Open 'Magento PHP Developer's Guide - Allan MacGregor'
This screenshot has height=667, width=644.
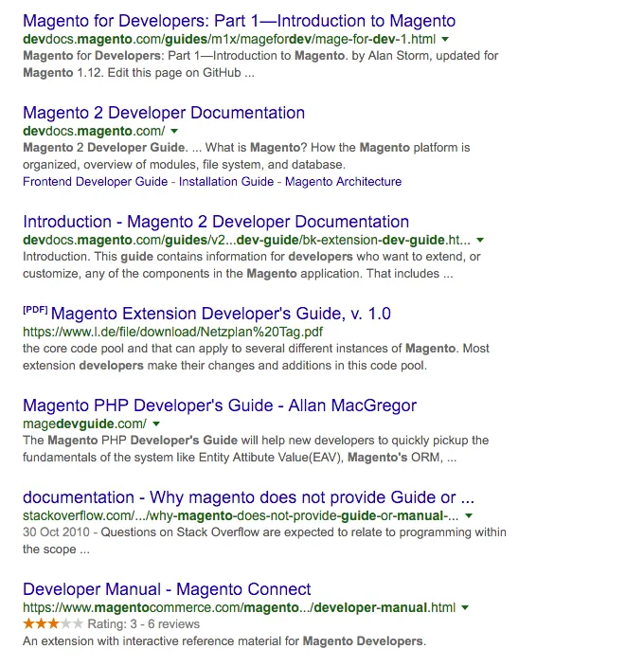point(220,406)
